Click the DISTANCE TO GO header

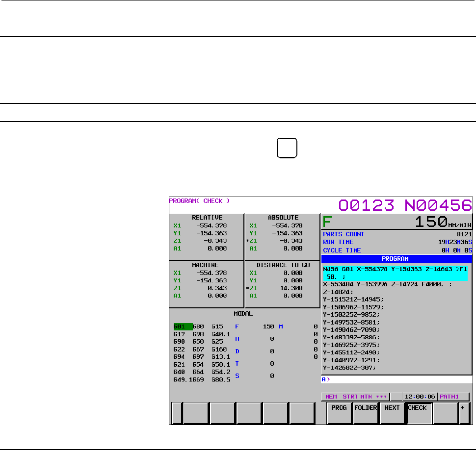pos(283,265)
